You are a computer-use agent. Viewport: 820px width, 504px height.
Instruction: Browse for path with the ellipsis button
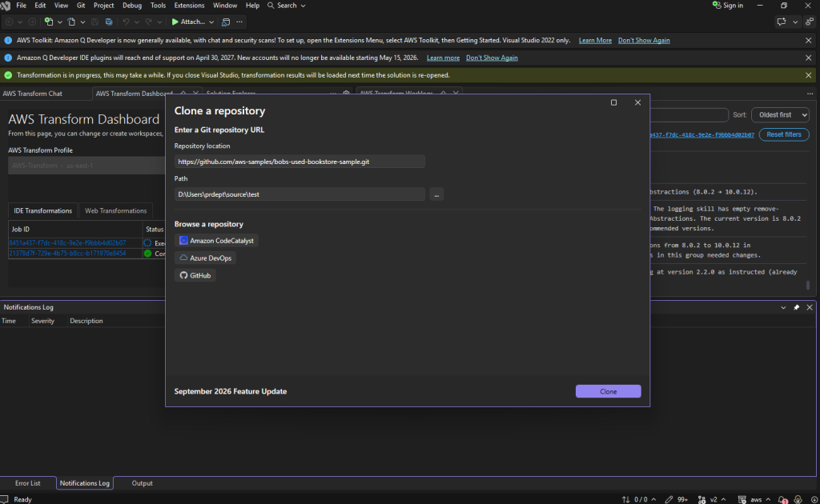[436, 194]
